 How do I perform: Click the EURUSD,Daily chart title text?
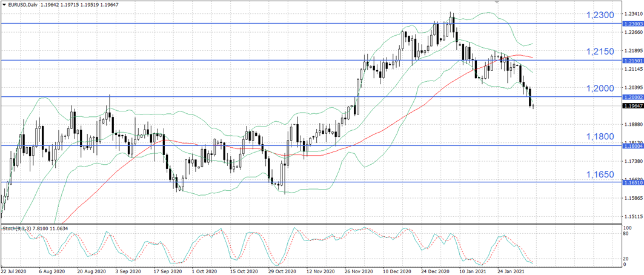click(x=25, y=5)
